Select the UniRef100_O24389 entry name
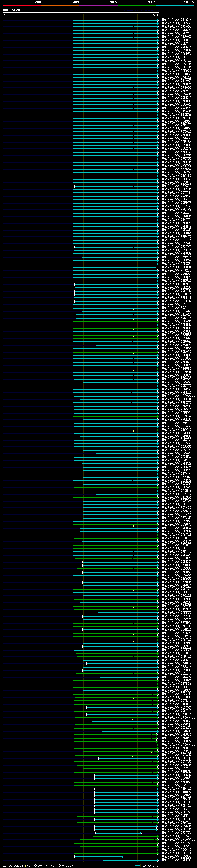The width and height of the screenshot is (197, 868). (x=177, y=433)
